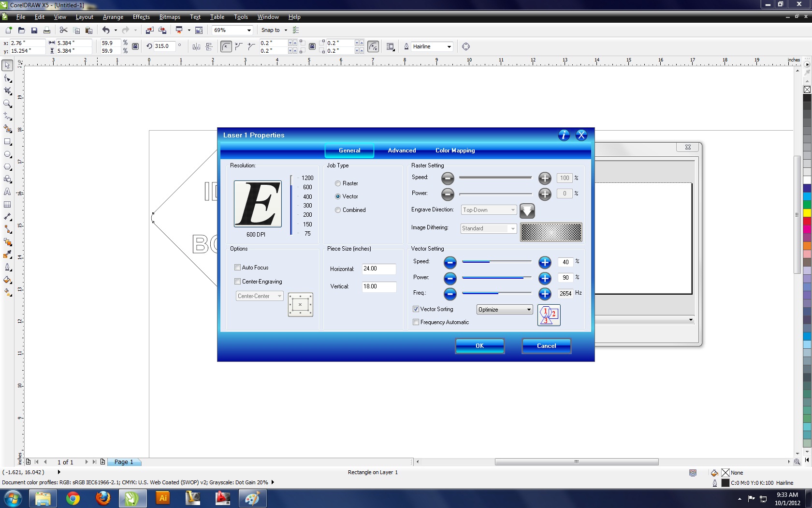This screenshot has width=812, height=508.
Task: Open a file with the Open icon
Action: (21, 30)
